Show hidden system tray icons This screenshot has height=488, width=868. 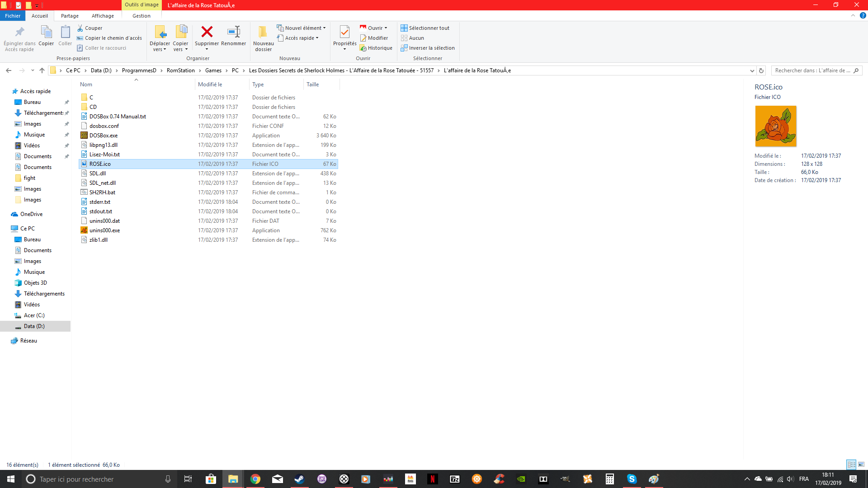click(x=747, y=479)
